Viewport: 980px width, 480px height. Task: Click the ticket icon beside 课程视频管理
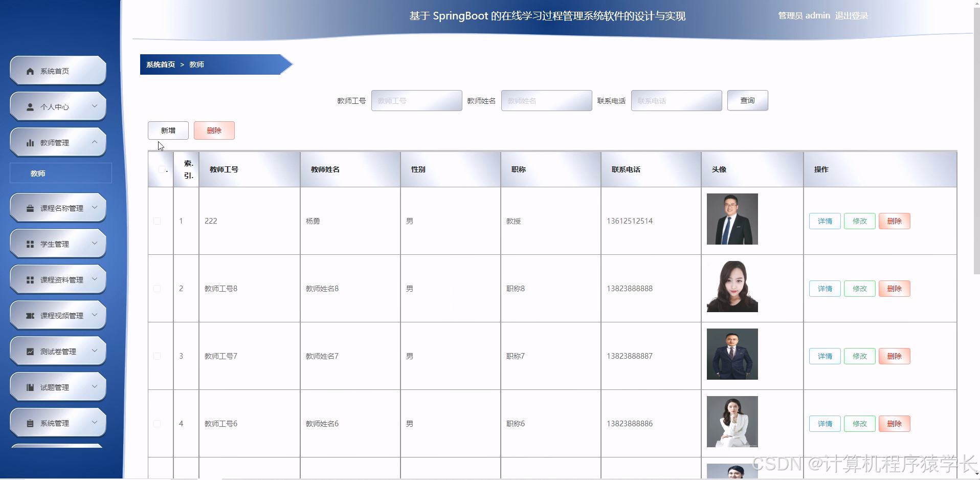tap(30, 316)
